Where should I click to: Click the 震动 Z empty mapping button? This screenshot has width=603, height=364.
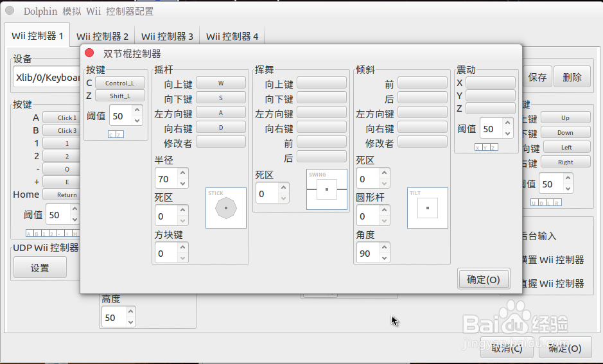click(491, 108)
